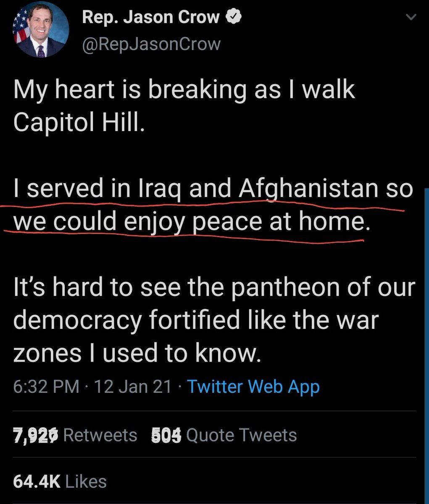This screenshot has height=504, width=429.
Task: Click the display name Rep. Jason Crow
Action: tap(151, 17)
